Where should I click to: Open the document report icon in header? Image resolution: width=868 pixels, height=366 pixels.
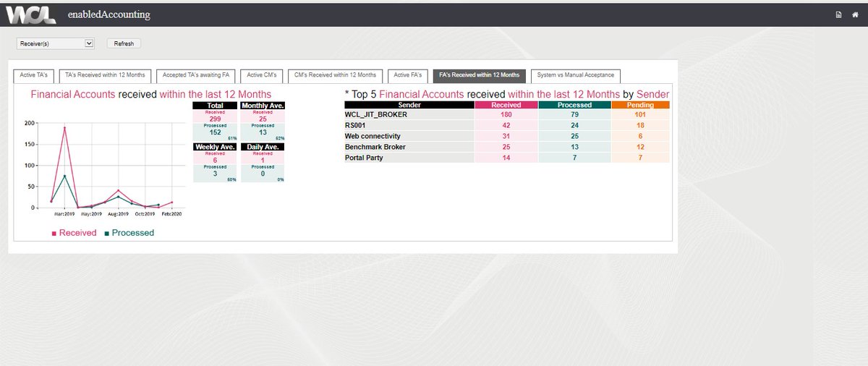[838, 14]
